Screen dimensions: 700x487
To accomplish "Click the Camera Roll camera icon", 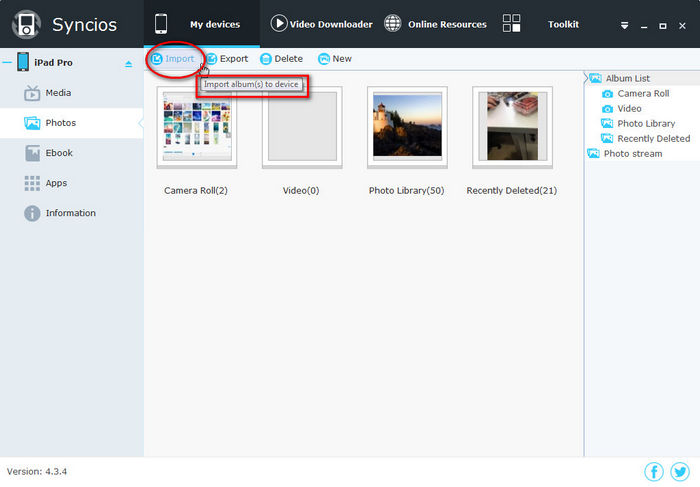I will (x=607, y=94).
